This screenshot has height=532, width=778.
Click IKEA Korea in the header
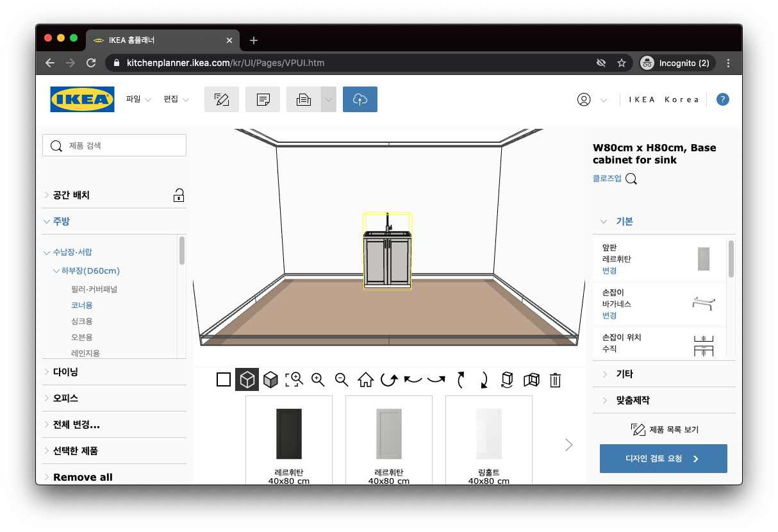point(663,100)
